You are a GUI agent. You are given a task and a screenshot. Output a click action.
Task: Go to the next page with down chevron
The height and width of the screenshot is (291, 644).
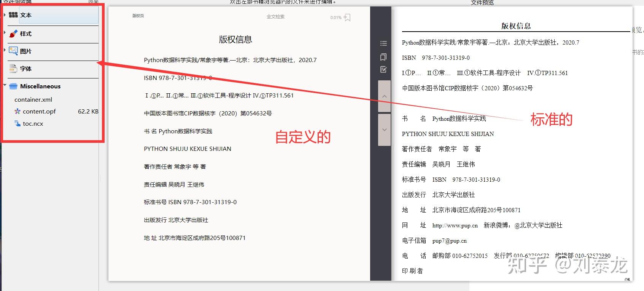click(384, 130)
